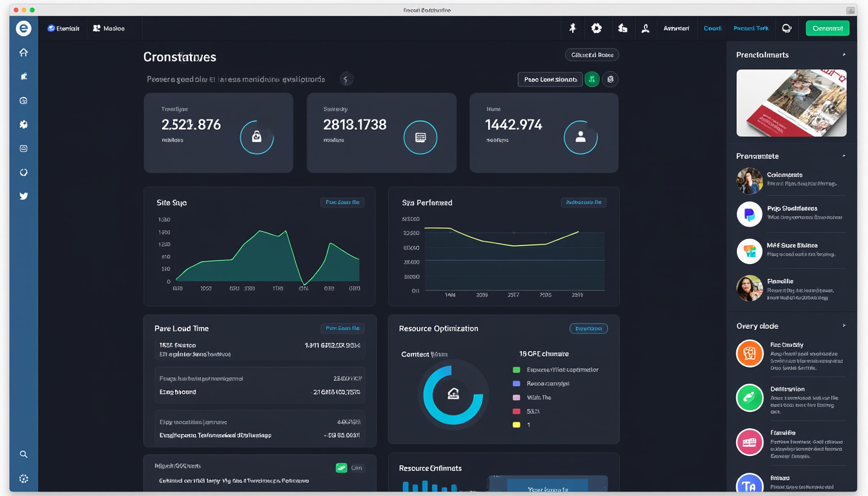
Task: Enable the green toggle on the Migrah card
Action: [x=343, y=468]
